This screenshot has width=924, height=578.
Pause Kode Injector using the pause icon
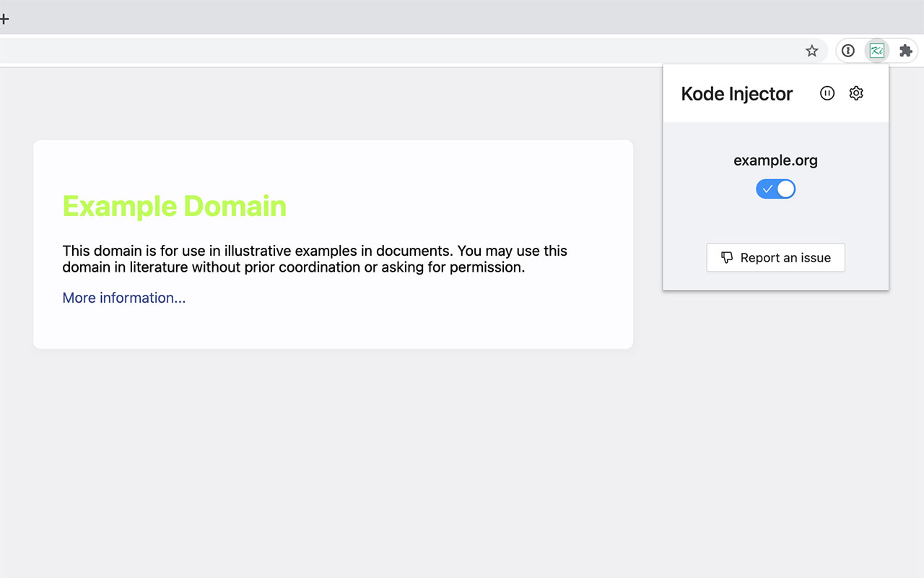coord(827,93)
